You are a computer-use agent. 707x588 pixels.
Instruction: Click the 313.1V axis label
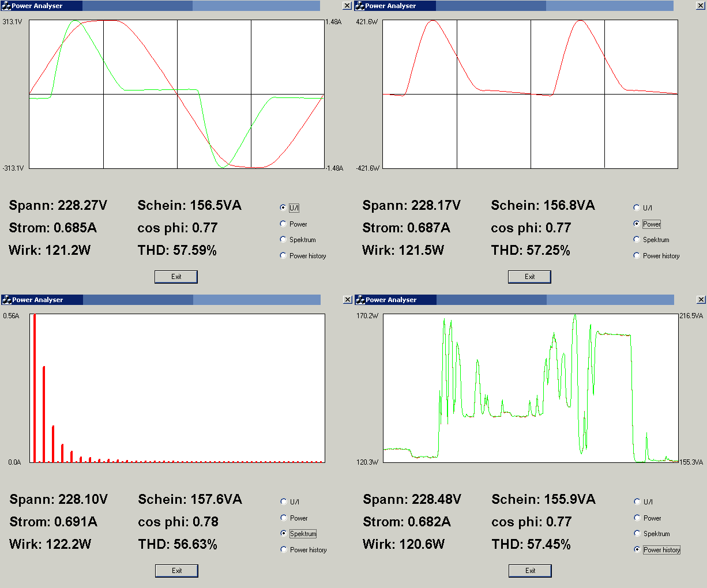click(x=12, y=22)
